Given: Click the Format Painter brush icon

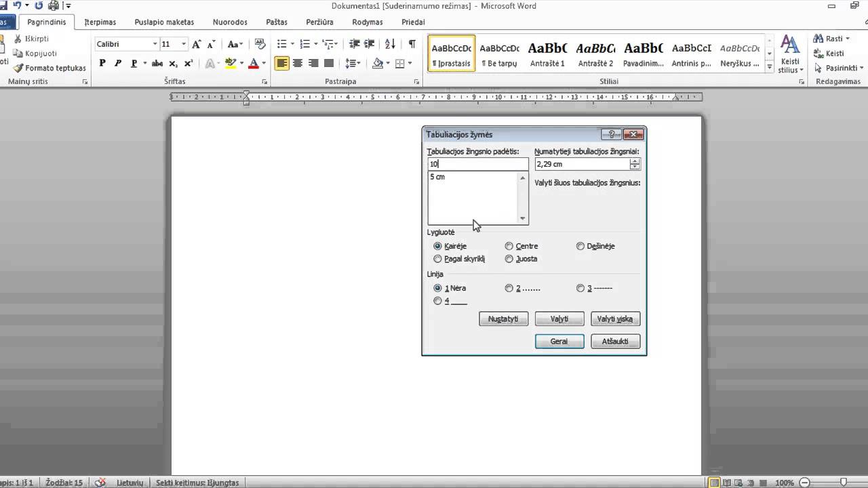Looking at the screenshot, I should pos(19,68).
